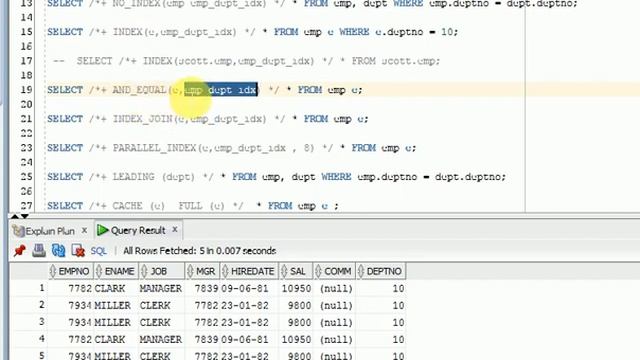The image size is (640, 360).
Task: Click PARALLEL_INDEX hint on line 23
Action: (x=155, y=148)
